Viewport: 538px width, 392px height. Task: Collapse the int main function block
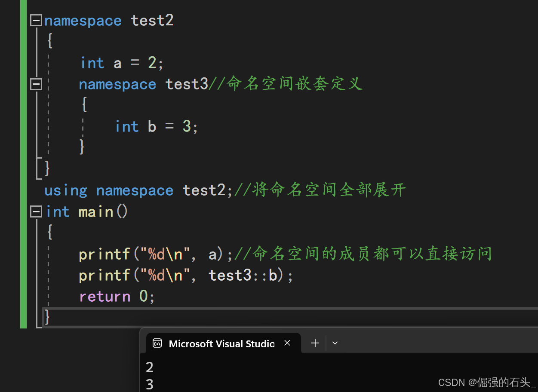[x=36, y=211]
